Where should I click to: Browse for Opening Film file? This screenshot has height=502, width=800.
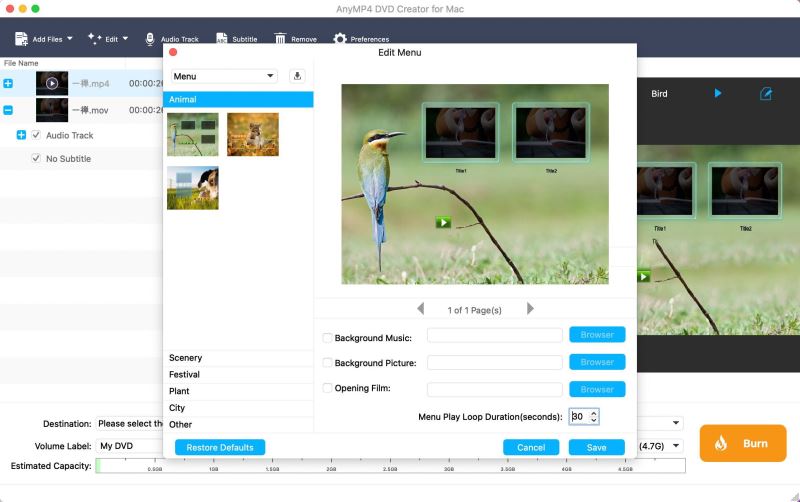(597, 389)
